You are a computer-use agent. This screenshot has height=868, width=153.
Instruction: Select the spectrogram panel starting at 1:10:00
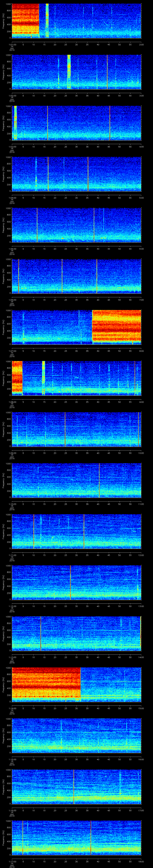coord(76,480)
